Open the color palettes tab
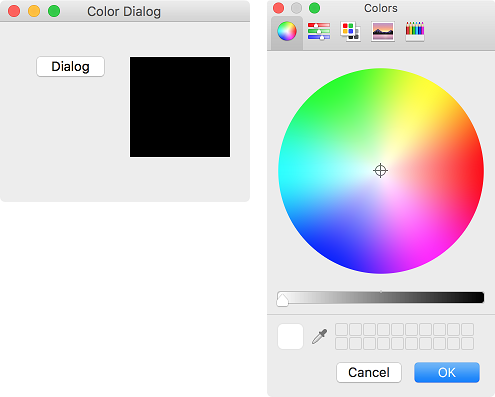The height and width of the screenshot is (397, 495). click(x=350, y=31)
